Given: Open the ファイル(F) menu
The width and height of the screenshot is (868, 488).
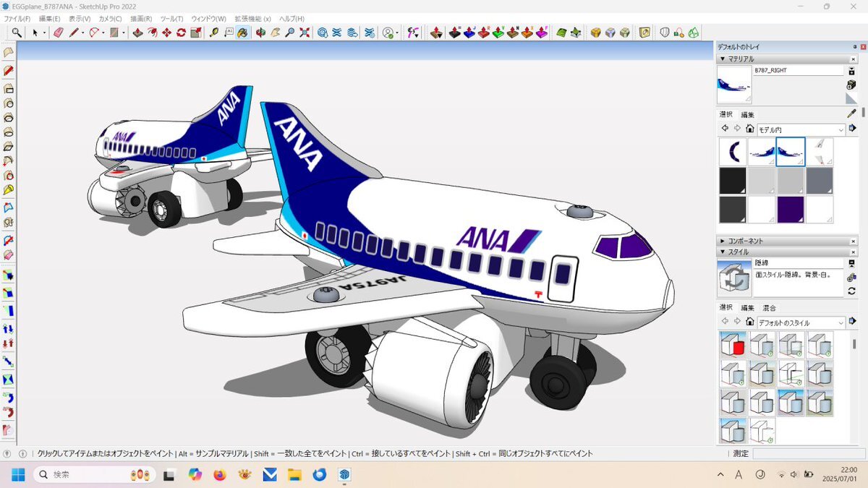Looking at the screenshot, I should click(x=17, y=18).
